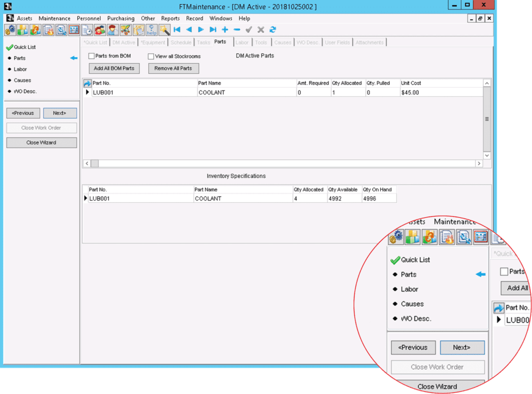Click the gray checkmark save icon

point(249,30)
